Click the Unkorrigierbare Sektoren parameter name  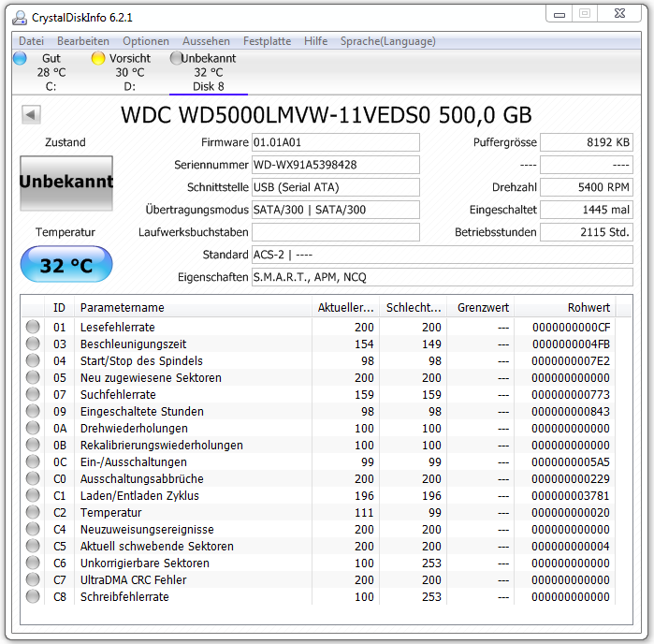(x=145, y=563)
